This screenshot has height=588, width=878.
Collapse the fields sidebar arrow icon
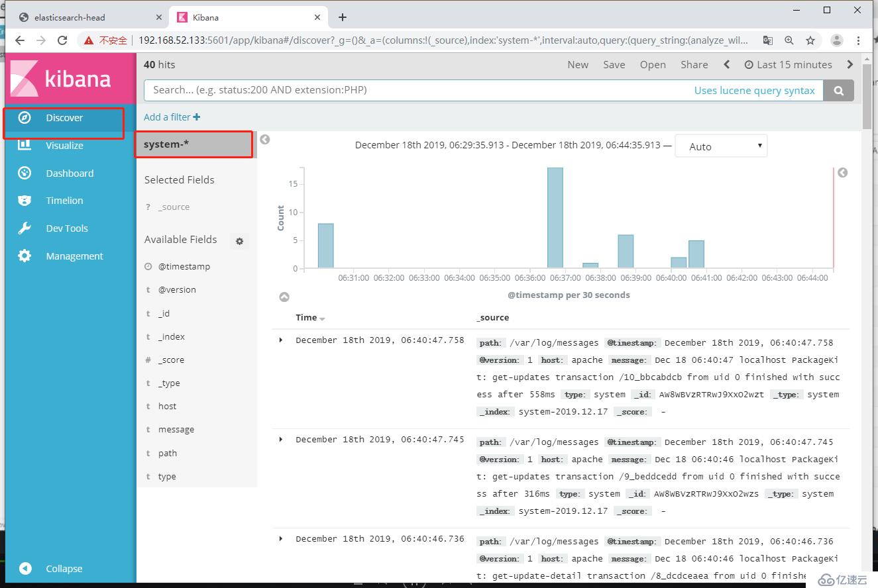265,140
